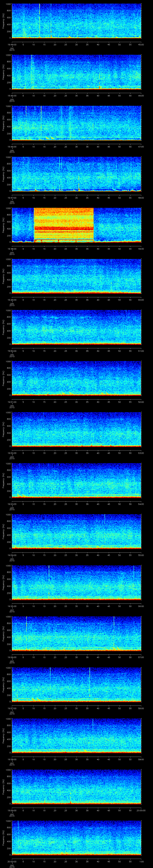Open the spectrogram panel starting at 19:45:00
The height and width of the screenshot is (868, 153).
click(x=76, y=72)
